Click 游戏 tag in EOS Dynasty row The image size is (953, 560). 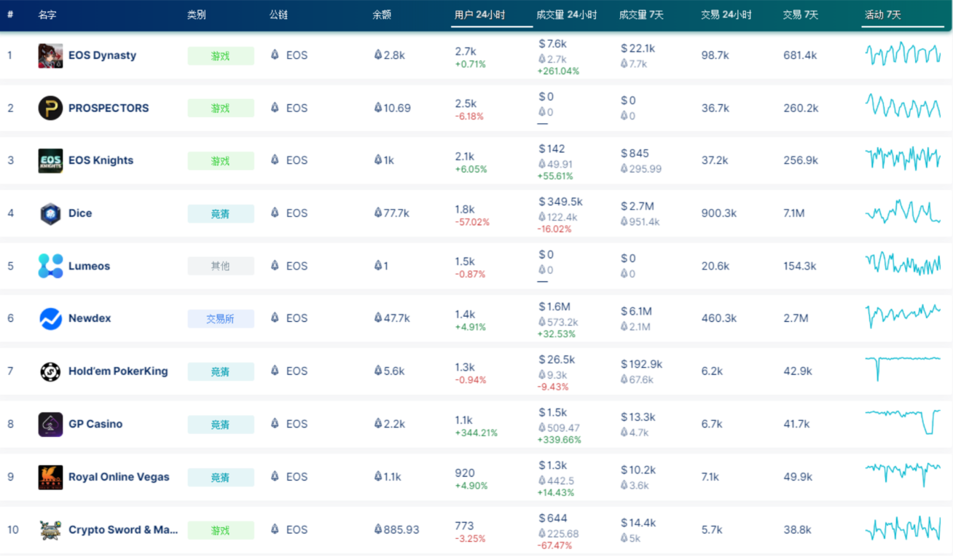[x=221, y=55]
